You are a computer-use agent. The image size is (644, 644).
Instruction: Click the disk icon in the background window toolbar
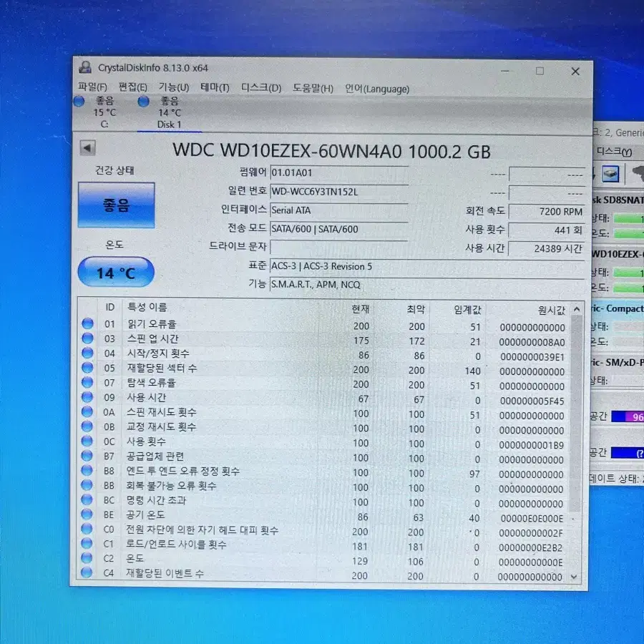click(x=611, y=174)
